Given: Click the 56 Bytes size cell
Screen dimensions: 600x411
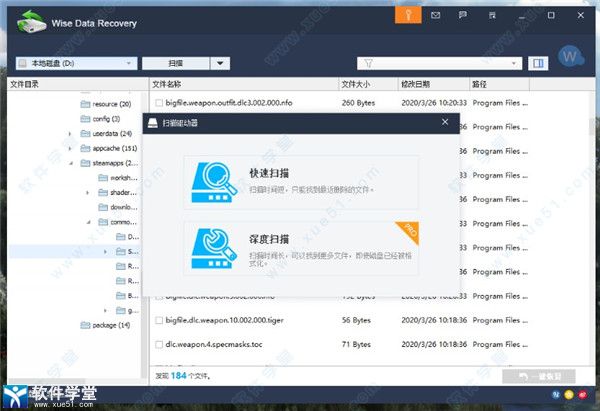Looking at the screenshot, I should [x=356, y=320].
